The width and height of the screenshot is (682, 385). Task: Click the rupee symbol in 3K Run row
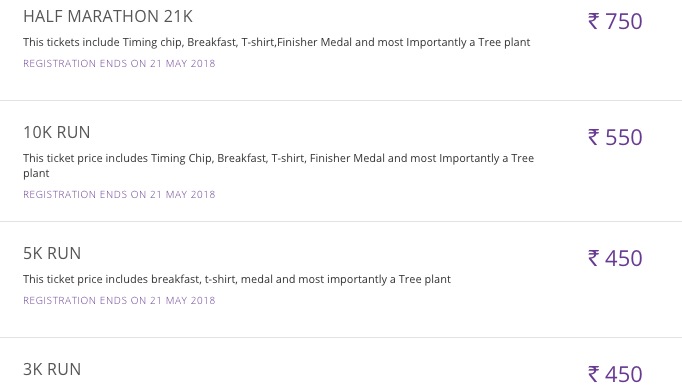point(593,374)
